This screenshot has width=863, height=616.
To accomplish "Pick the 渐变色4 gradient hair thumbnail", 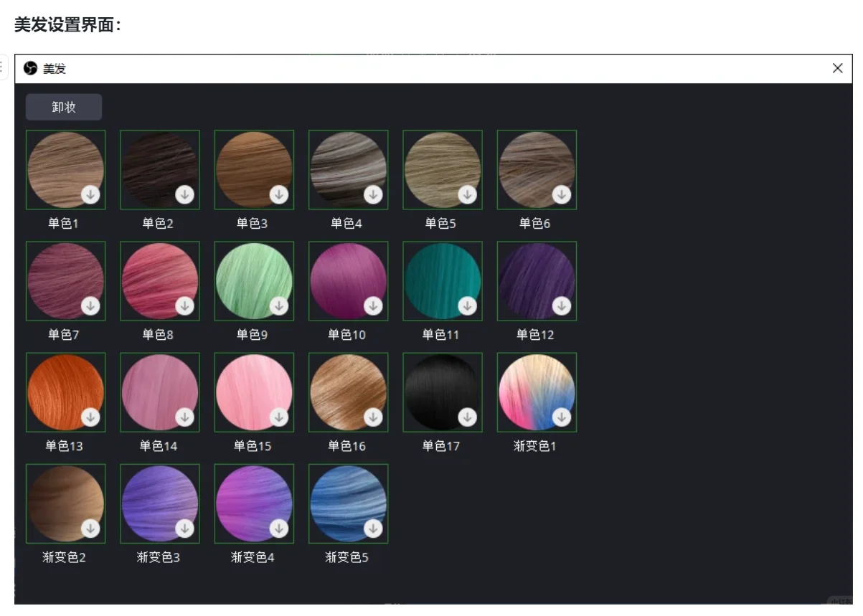I will pyautogui.click(x=254, y=503).
